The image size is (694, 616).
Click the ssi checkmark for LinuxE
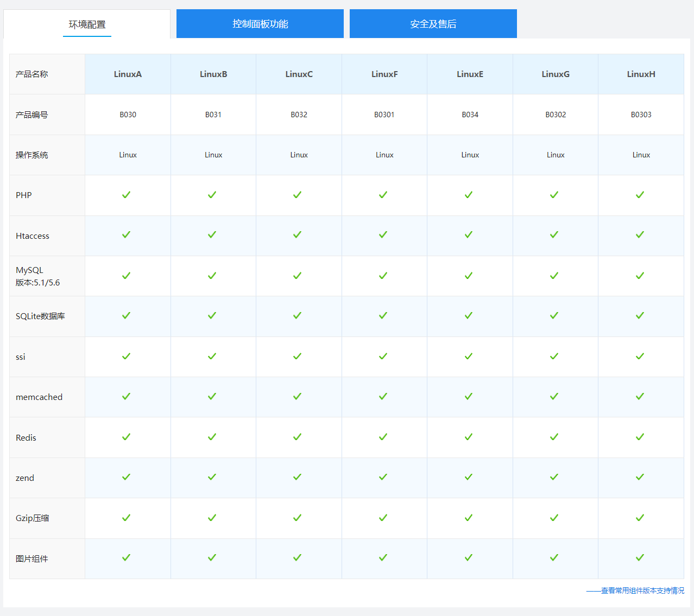click(x=469, y=357)
